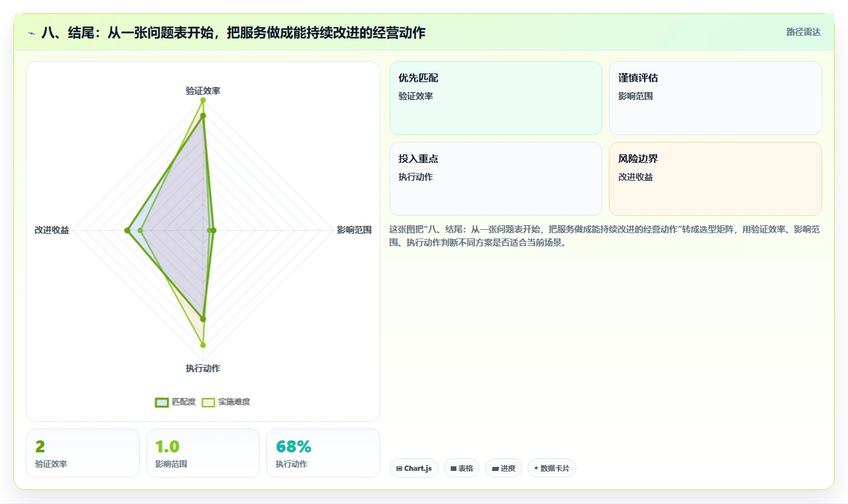The image size is (848, 504).
Task: Click 验证效率 text in 优先匹配 card
Action: 415,96
